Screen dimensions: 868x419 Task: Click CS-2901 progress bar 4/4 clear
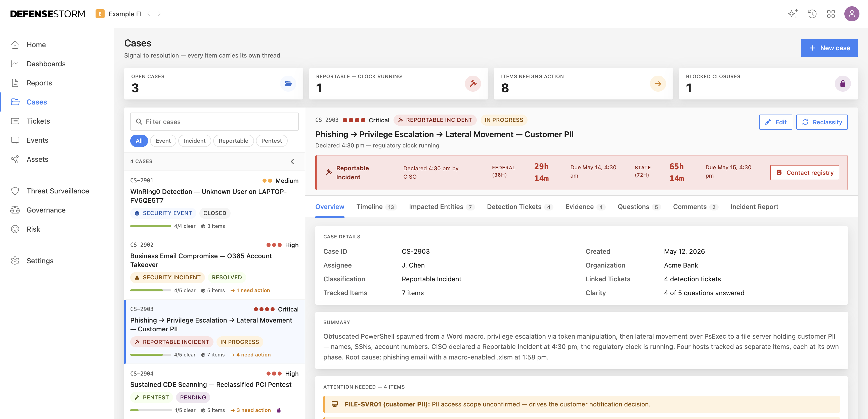tap(151, 226)
